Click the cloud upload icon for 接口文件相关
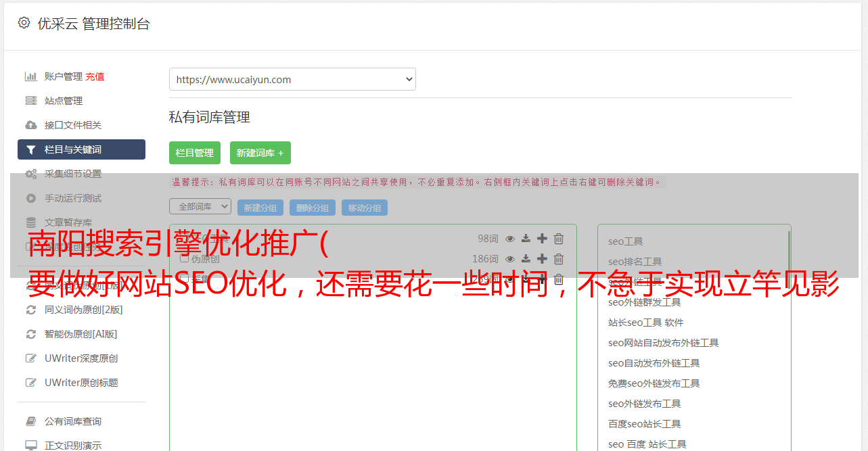 point(31,125)
